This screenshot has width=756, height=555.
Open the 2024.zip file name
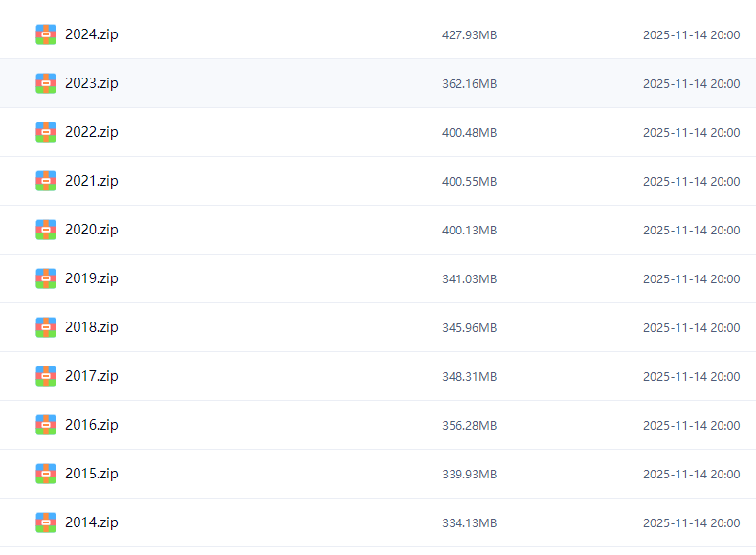[x=92, y=34]
